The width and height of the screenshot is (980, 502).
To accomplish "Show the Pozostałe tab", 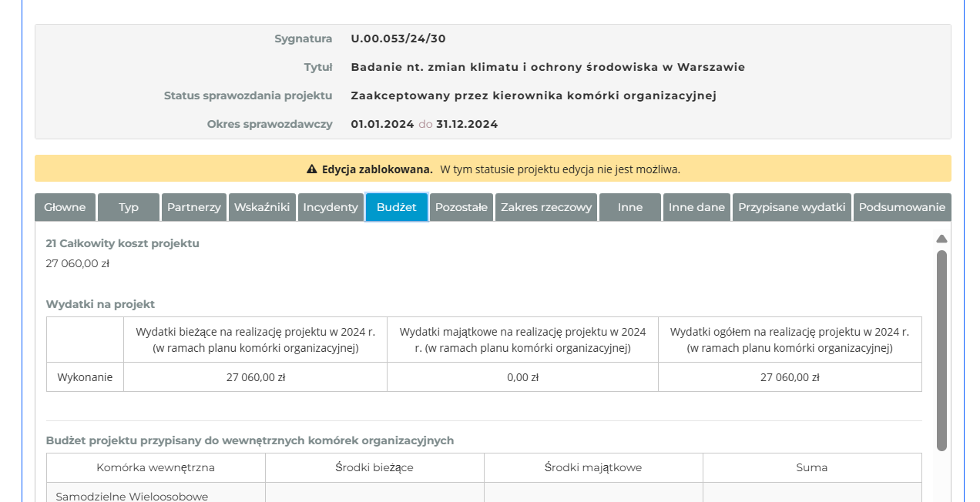I will pos(461,207).
